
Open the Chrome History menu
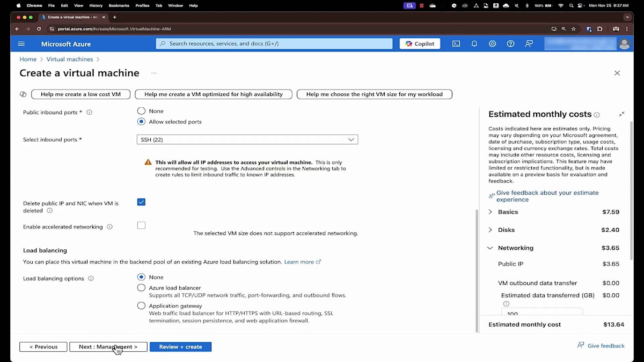point(96,5)
